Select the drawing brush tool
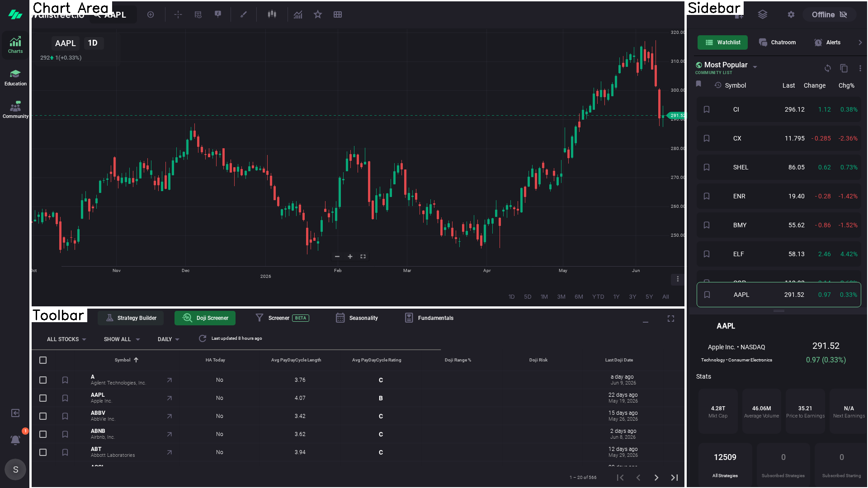868x488 pixels. [x=244, y=14]
